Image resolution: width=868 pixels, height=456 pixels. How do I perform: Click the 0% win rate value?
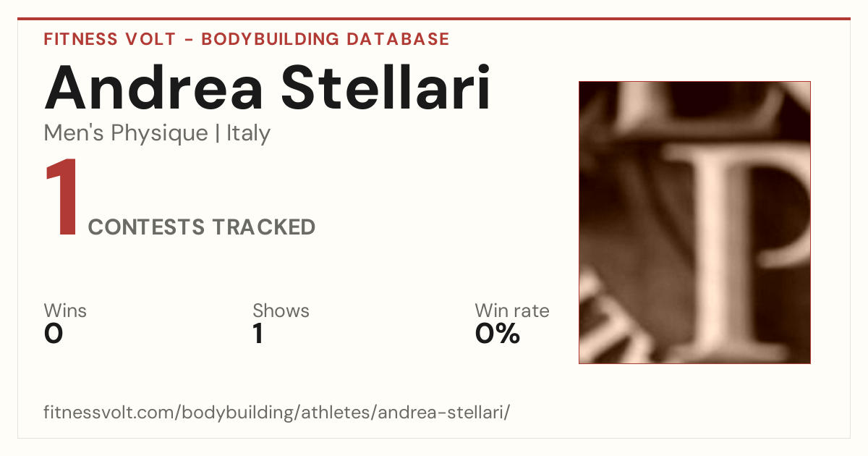[x=498, y=334]
